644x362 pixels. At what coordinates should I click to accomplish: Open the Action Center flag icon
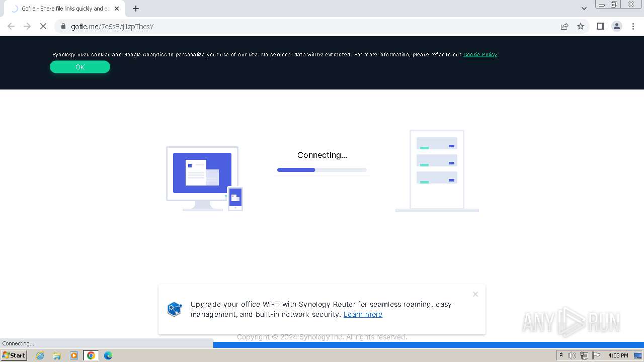[596, 355]
